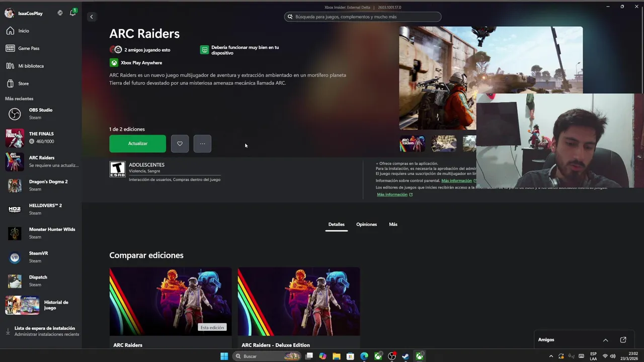Expand the Amigos panel chevron
Image resolution: width=644 pixels, height=362 pixels.
pyautogui.click(x=605, y=340)
